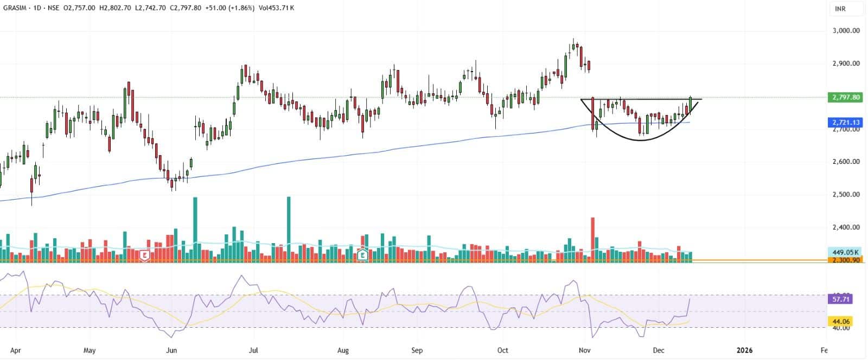Click the Vol 453.71K readout
Image resolution: width=868 pixels, height=363 pixels.
277,8
